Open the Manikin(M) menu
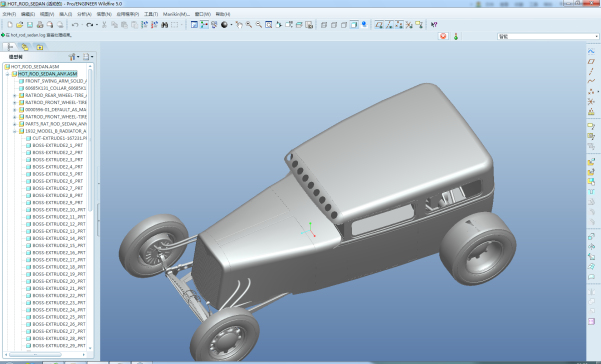The width and height of the screenshot is (601, 364). [176, 14]
